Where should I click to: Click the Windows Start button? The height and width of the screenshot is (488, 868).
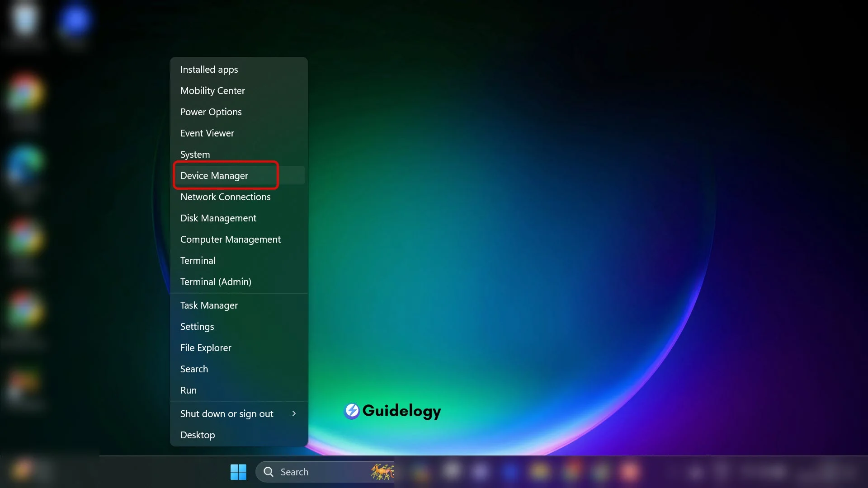coord(238,471)
